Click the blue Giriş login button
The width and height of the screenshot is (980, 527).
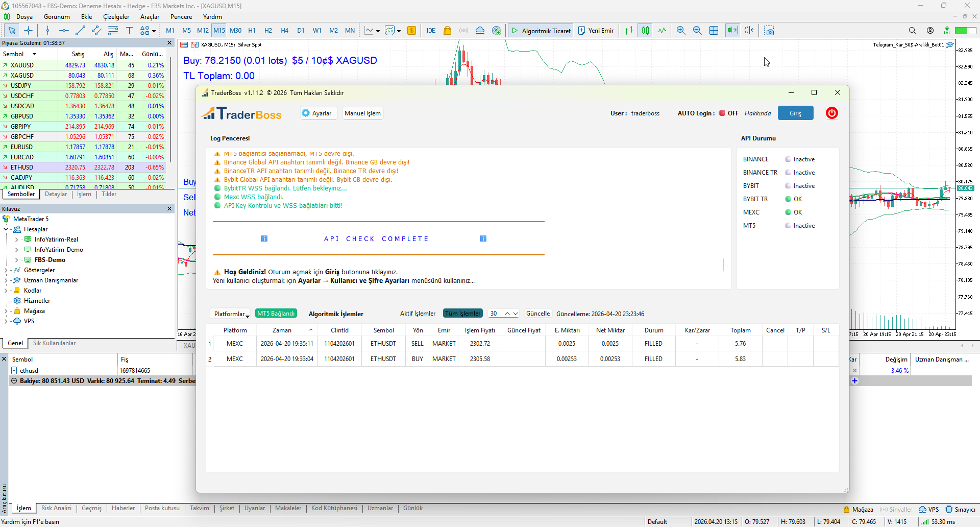coord(795,113)
